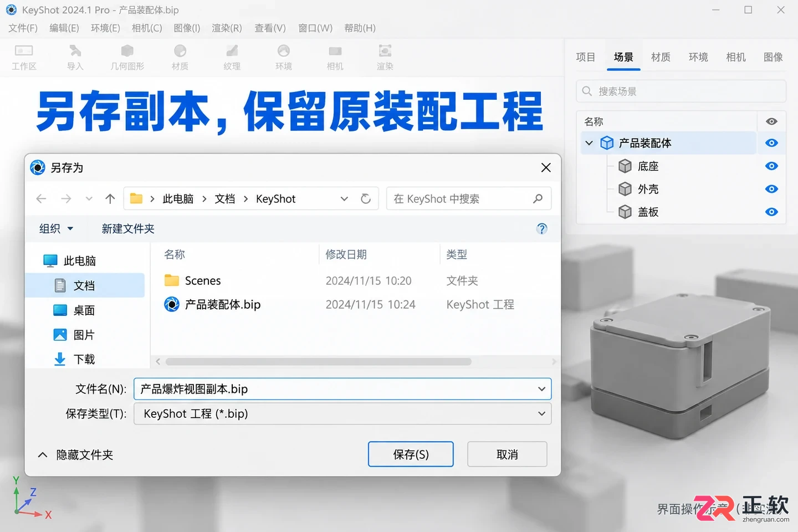Click the 搜索场景 search field

(681, 91)
